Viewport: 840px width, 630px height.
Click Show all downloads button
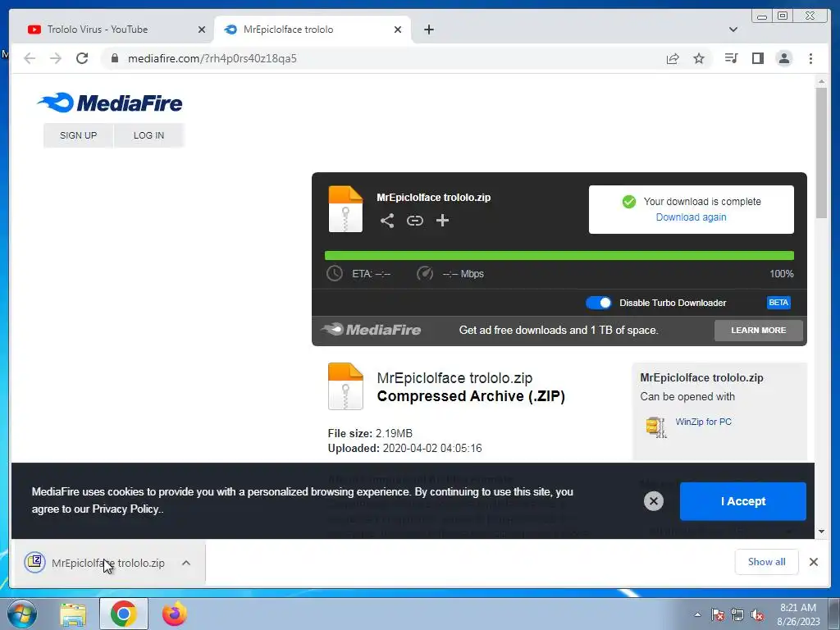click(767, 562)
